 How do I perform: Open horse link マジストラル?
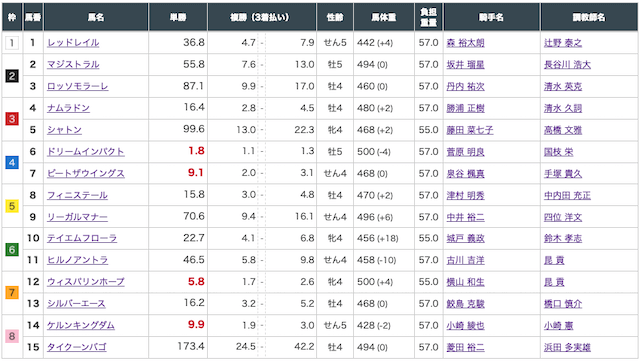(x=73, y=65)
